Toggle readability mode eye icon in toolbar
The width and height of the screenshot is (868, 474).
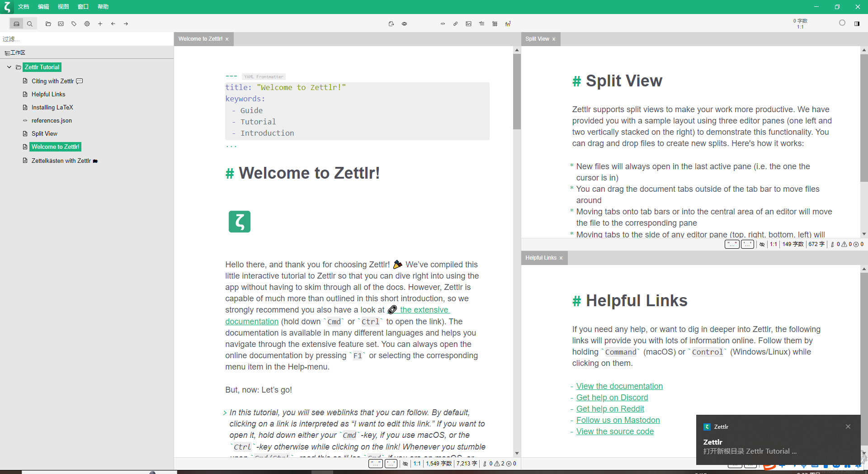coord(405,24)
